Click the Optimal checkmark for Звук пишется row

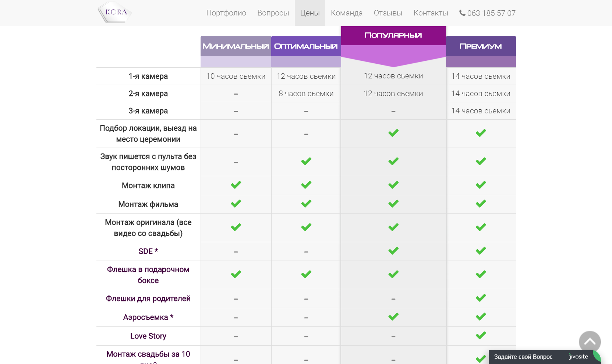pos(306,161)
